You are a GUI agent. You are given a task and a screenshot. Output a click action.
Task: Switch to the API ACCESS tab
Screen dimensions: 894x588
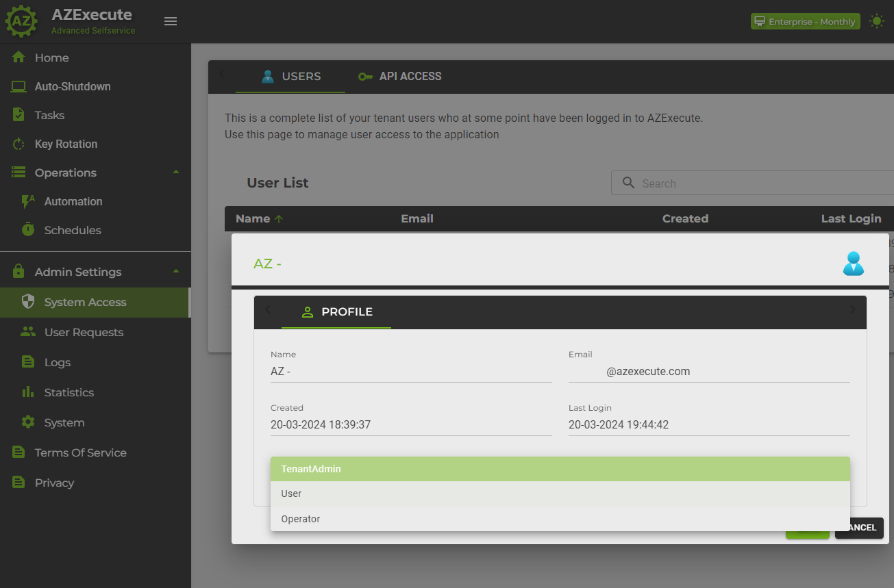[x=399, y=77]
